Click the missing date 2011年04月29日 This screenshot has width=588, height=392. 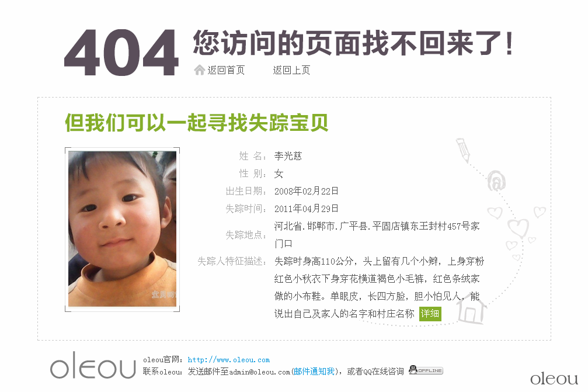[x=307, y=209]
